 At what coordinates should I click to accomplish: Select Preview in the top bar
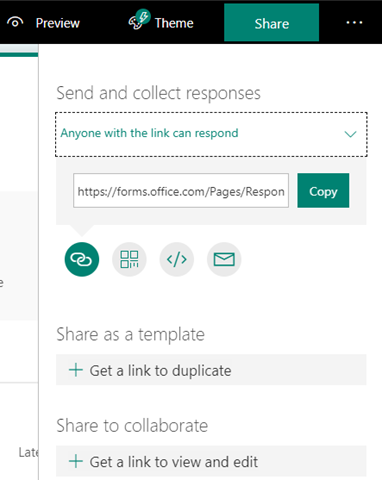pos(43,23)
